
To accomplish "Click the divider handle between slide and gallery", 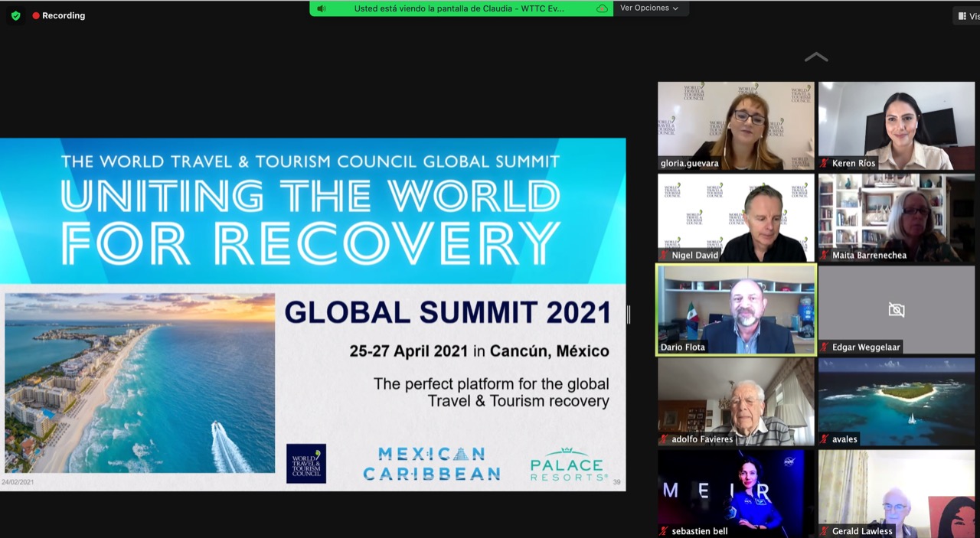I will point(629,315).
